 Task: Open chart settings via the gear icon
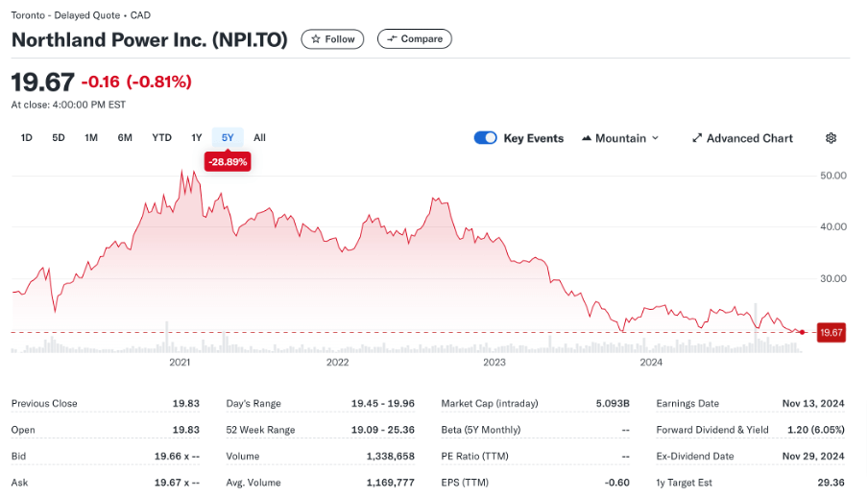point(831,138)
